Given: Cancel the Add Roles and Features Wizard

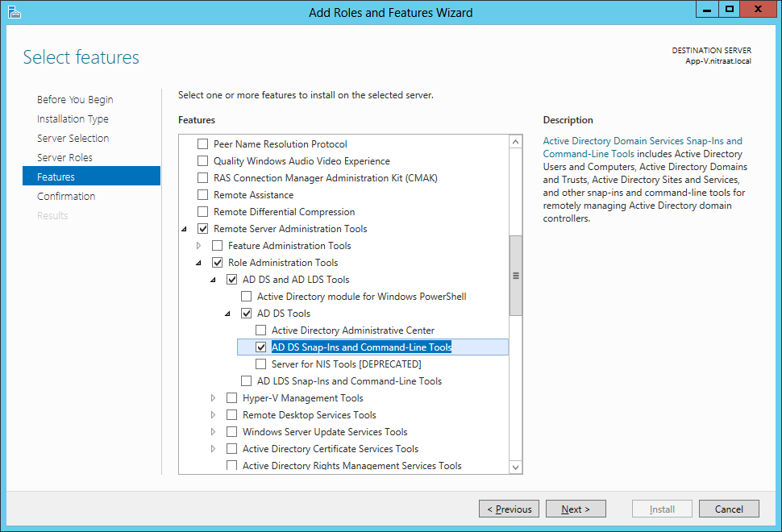Looking at the screenshot, I should 729,509.
